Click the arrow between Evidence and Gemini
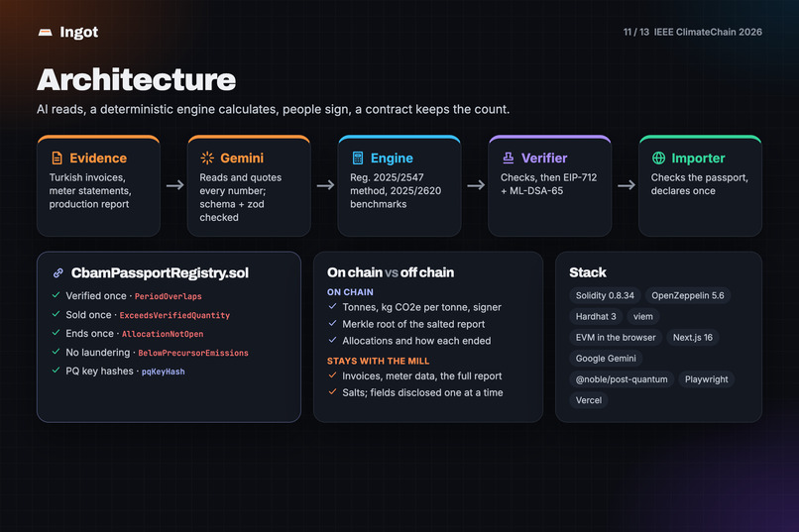 174,185
